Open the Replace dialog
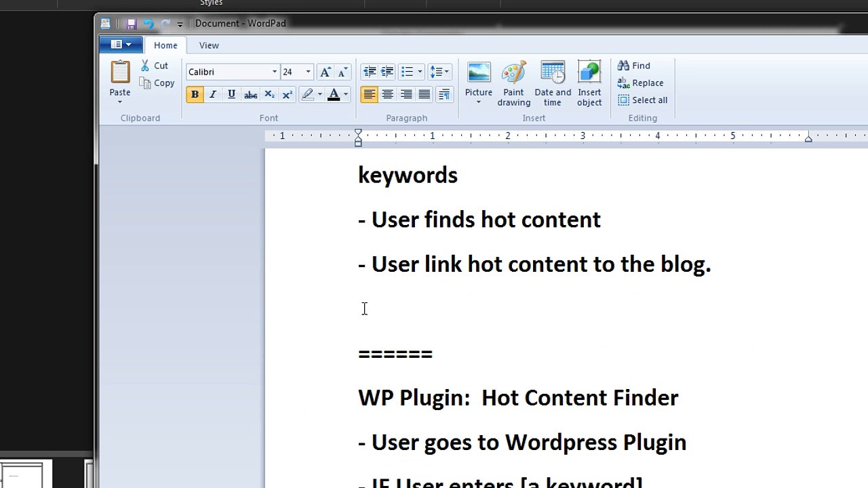Screen dimensions: 868x488 click(641, 83)
